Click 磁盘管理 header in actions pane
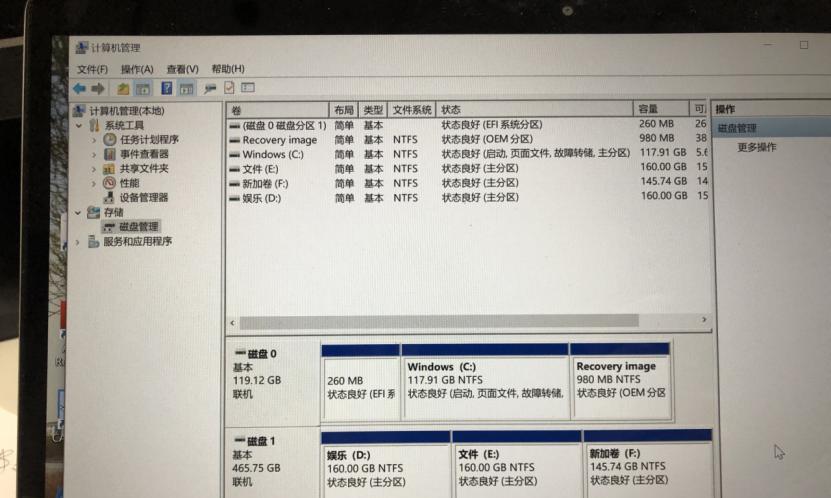The height and width of the screenshot is (498, 831). (772, 128)
